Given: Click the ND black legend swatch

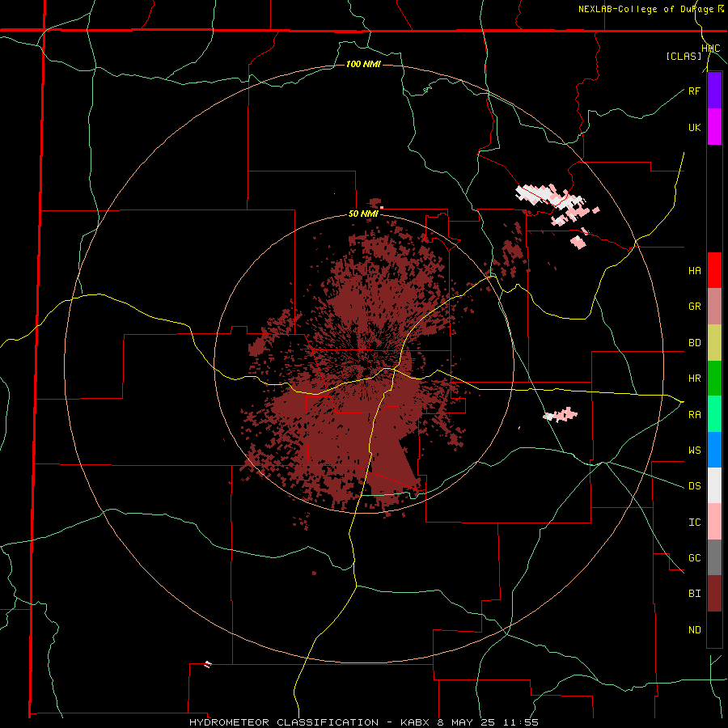Looking at the screenshot, I should pos(714,629).
